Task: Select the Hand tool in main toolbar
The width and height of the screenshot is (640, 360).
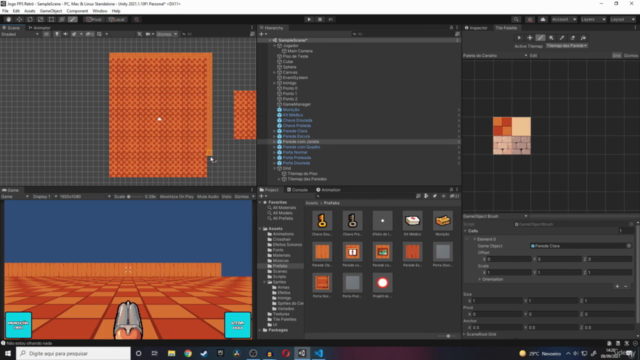Action: click(8, 19)
